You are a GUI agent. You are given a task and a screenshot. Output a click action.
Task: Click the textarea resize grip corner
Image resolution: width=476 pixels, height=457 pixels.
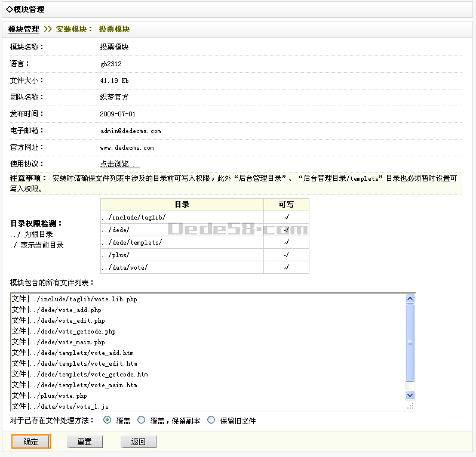point(410,406)
